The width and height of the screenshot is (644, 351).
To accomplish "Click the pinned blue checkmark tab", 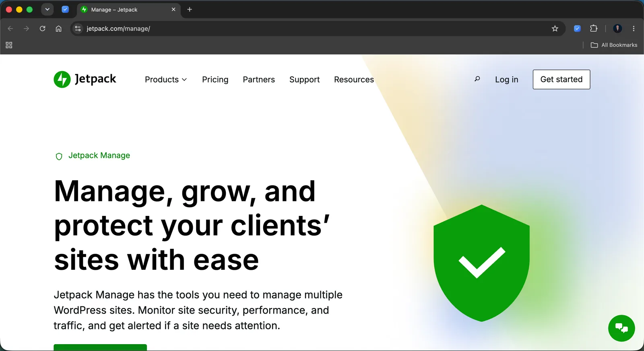I will pyautogui.click(x=65, y=9).
